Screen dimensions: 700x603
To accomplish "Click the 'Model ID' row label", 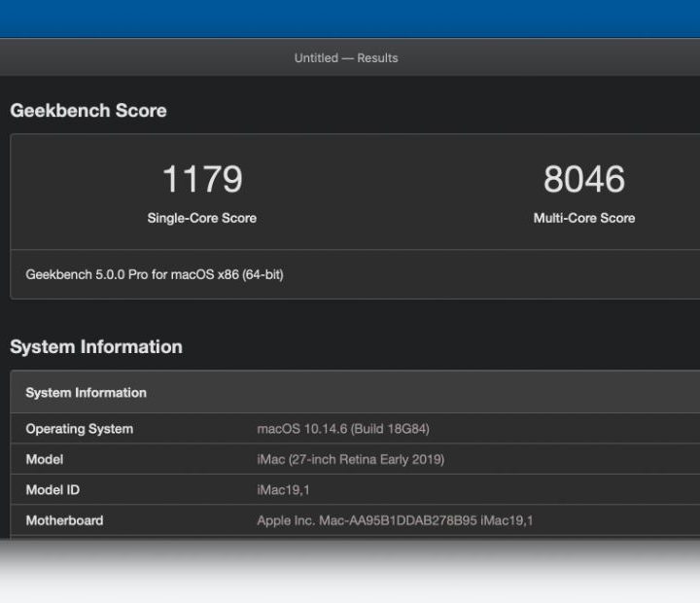I will click(52, 490).
